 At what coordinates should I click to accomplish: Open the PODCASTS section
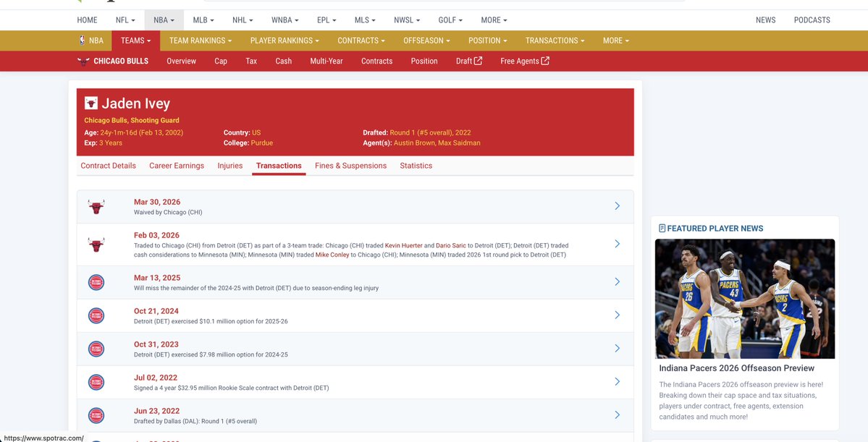coord(812,20)
